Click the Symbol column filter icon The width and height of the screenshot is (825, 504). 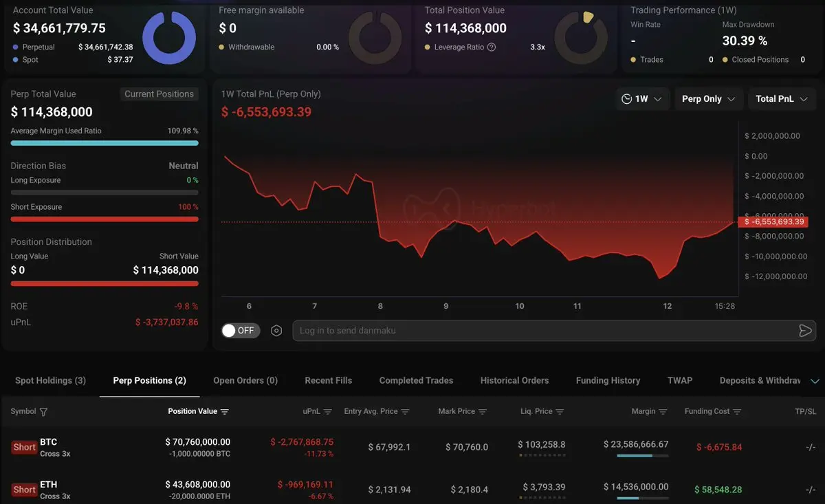point(44,412)
